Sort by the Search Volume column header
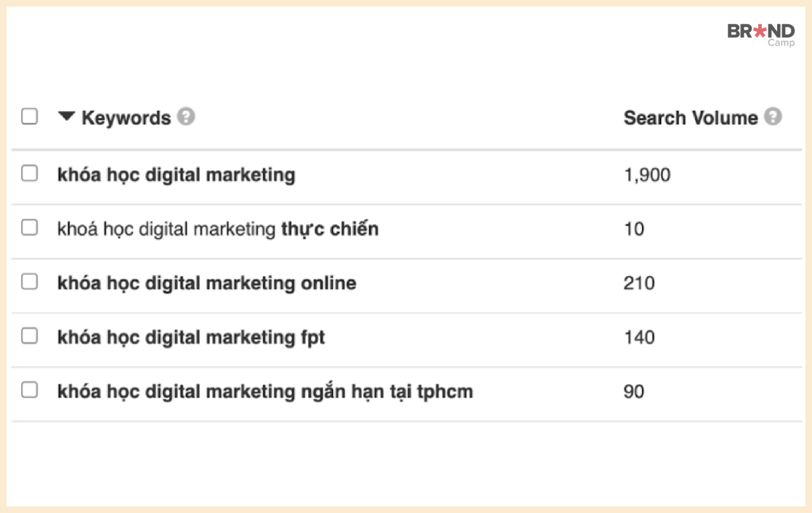812x513 pixels. click(690, 118)
